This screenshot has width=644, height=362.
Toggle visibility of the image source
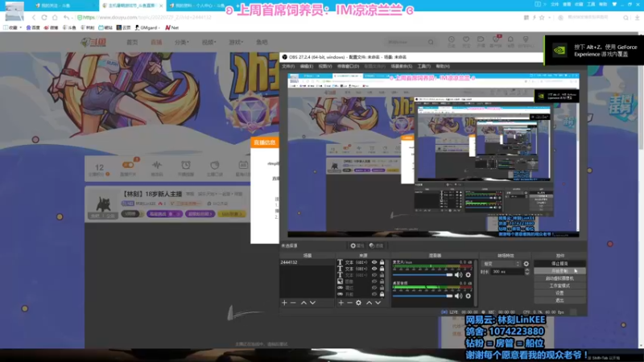[374, 282]
